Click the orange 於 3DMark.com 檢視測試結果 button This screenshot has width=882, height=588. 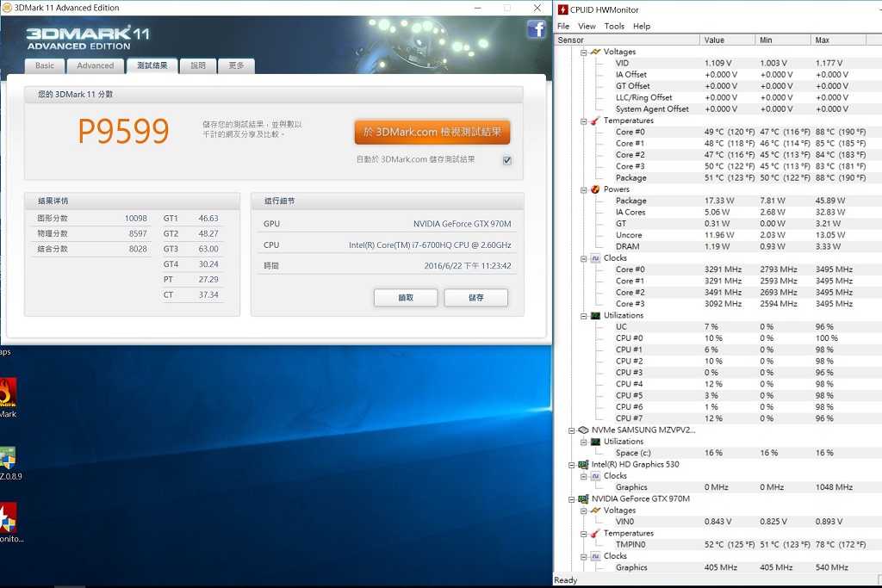[432, 132]
